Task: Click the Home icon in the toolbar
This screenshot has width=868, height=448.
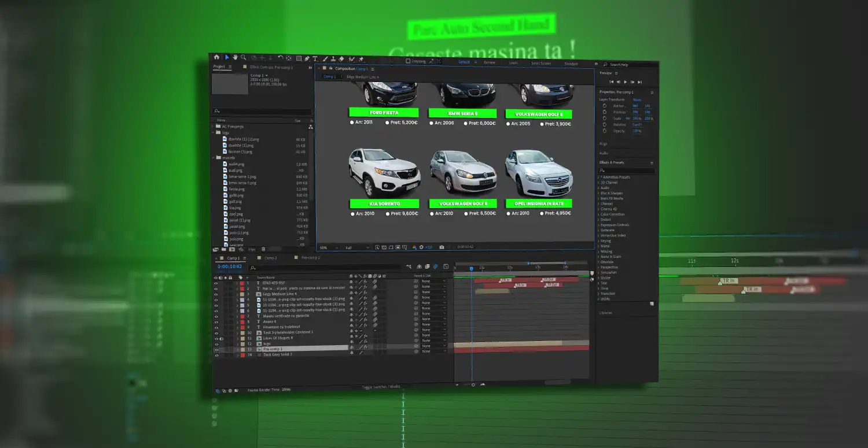Action: coord(216,57)
